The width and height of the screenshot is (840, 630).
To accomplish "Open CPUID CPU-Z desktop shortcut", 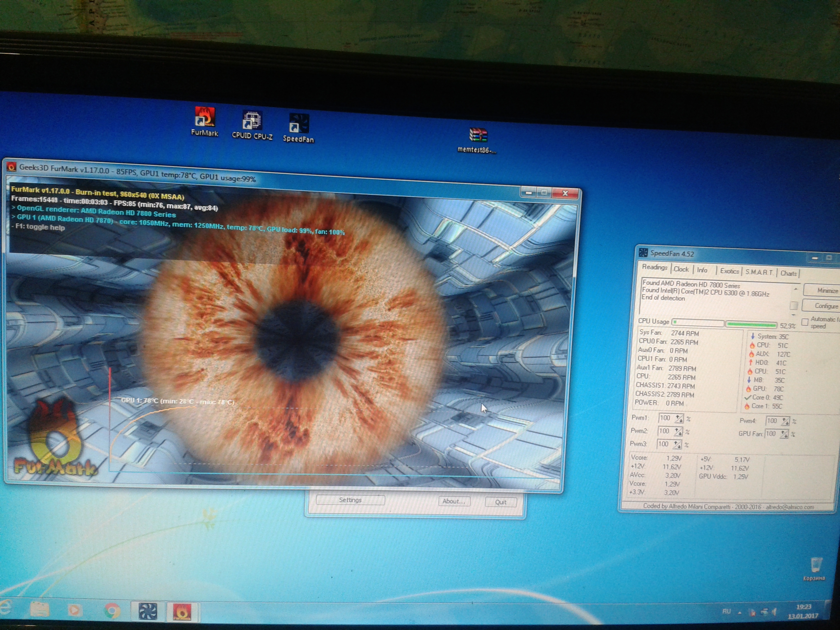I will [251, 121].
